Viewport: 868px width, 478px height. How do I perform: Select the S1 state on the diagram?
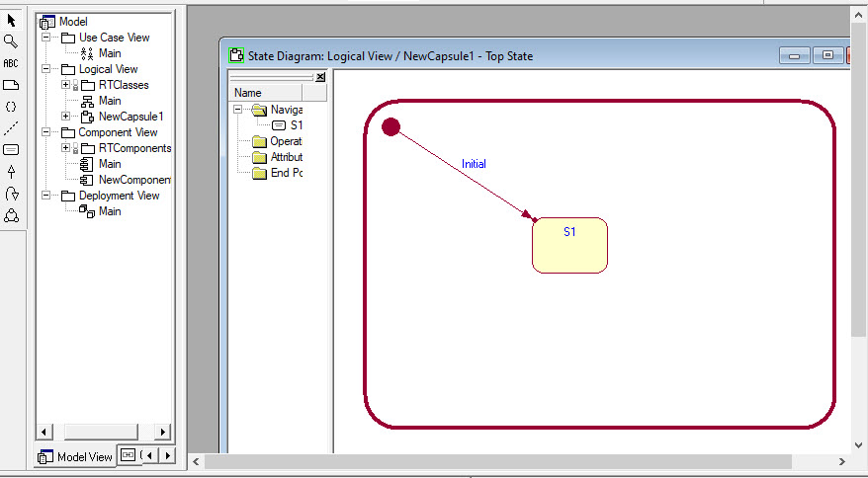pos(569,245)
